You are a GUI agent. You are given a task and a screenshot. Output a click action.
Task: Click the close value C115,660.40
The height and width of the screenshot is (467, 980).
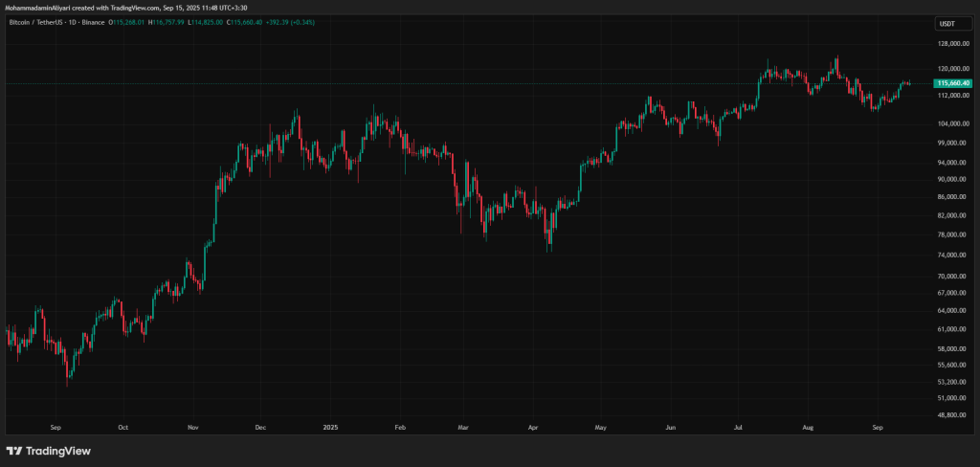coord(245,23)
